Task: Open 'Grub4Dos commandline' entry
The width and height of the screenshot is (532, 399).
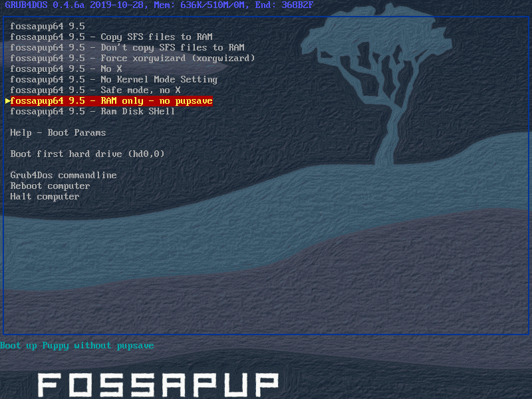Action: (x=63, y=175)
